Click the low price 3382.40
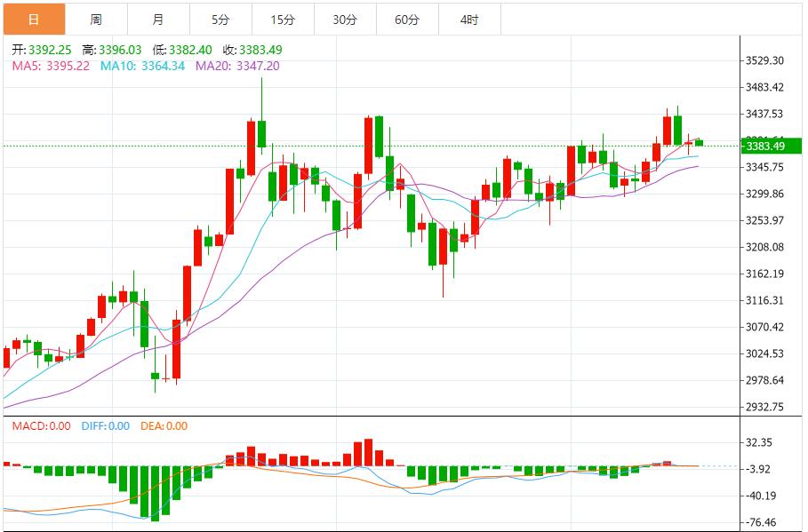This screenshot has height=532, width=808. click(x=190, y=50)
